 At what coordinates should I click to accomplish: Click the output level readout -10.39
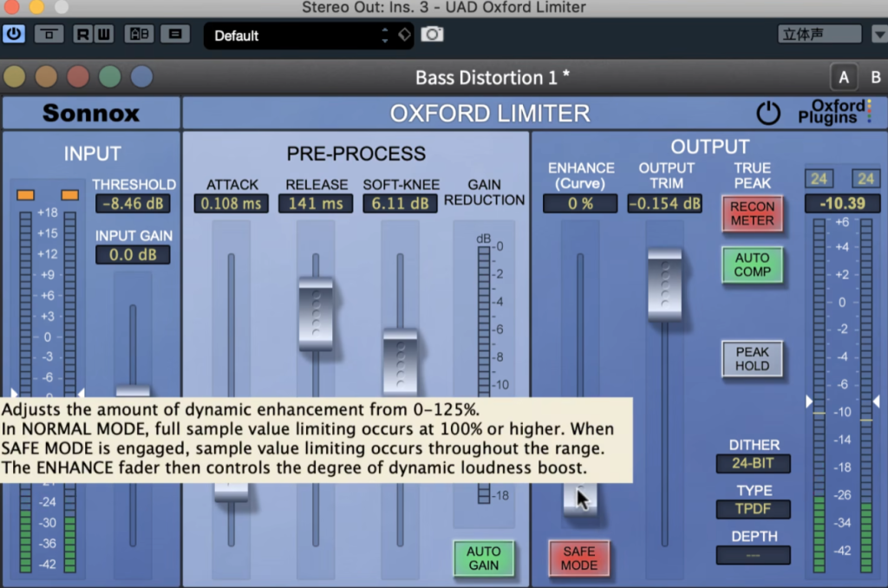(842, 203)
